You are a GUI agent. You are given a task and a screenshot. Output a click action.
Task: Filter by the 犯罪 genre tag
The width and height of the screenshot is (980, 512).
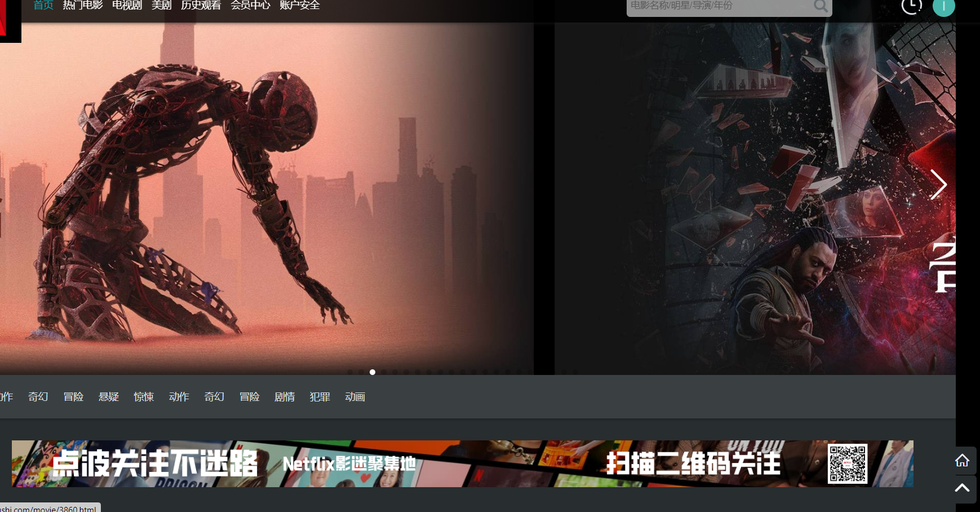320,397
